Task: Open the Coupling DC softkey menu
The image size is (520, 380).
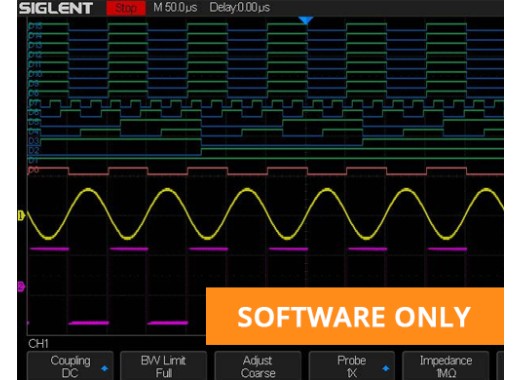Action: tap(70, 366)
